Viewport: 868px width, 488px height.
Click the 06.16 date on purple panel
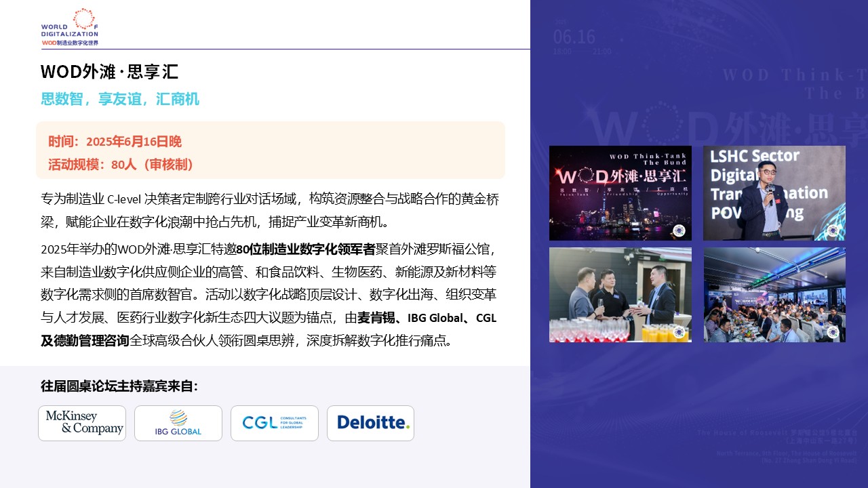[574, 37]
